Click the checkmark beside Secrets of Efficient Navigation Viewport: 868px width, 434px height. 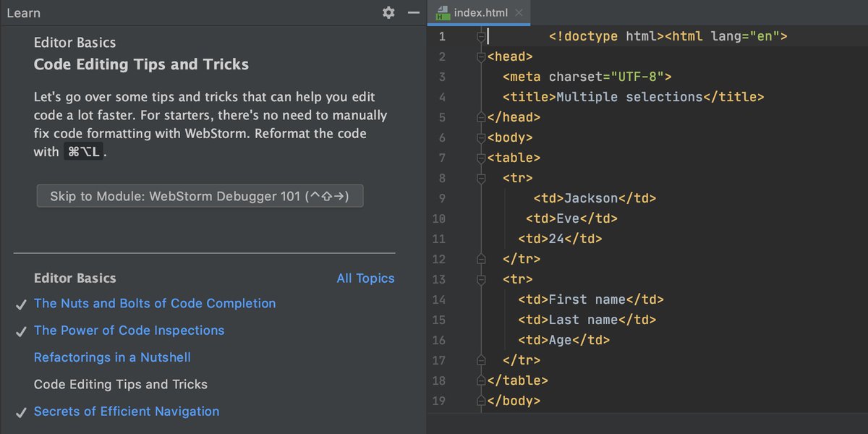coord(21,412)
